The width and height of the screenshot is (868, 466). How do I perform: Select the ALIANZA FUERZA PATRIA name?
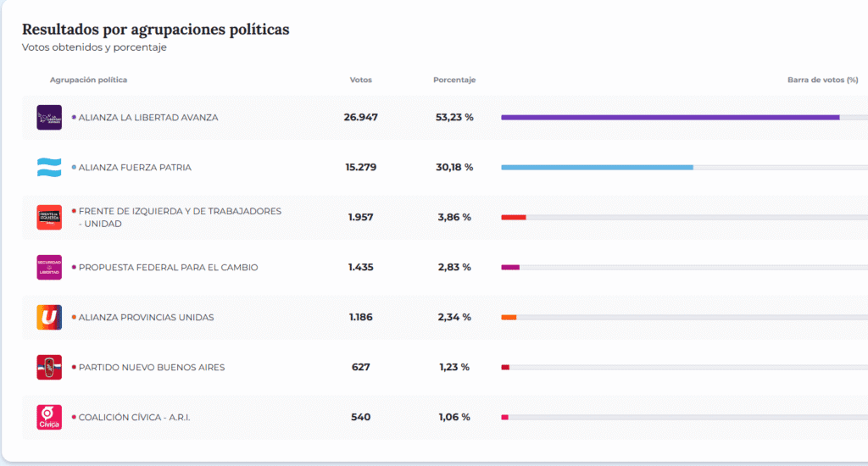pyautogui.click(x=135, y=167)
